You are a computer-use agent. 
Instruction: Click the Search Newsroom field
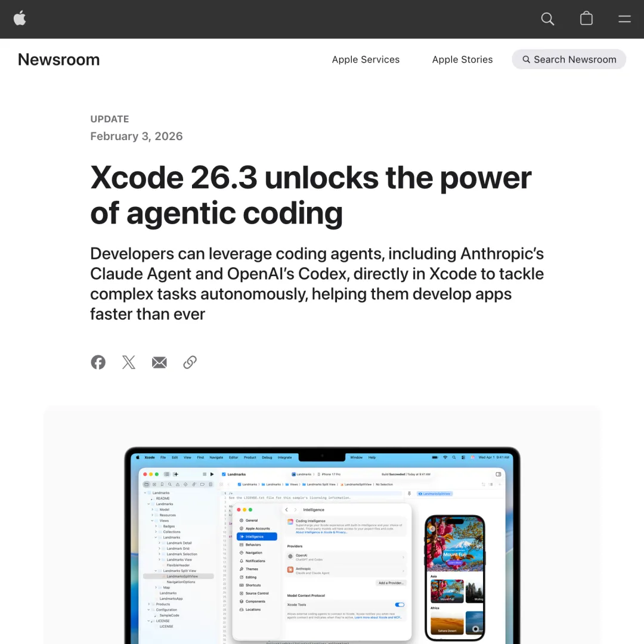click(568, 60)
